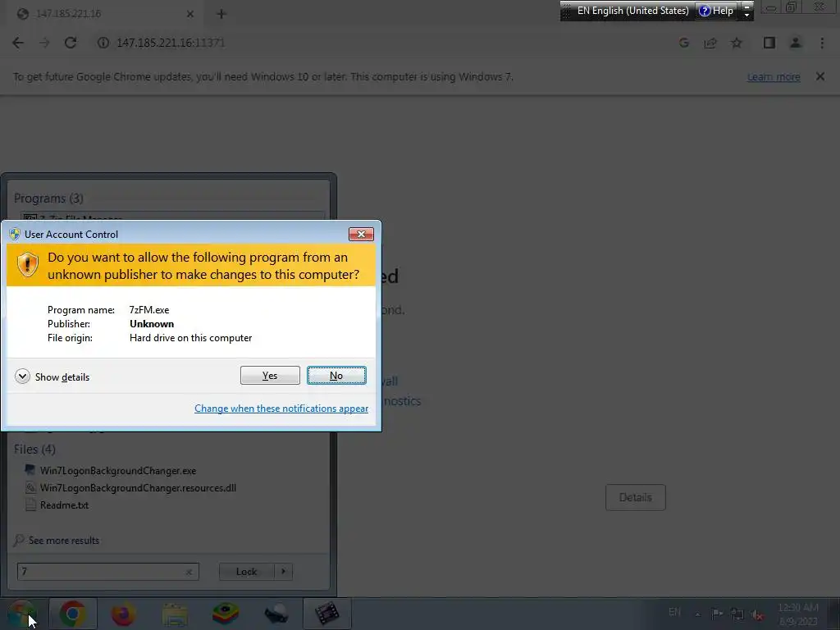Dismiss the Chrome update infobar

pyautogui.click(x=820, y=76)
